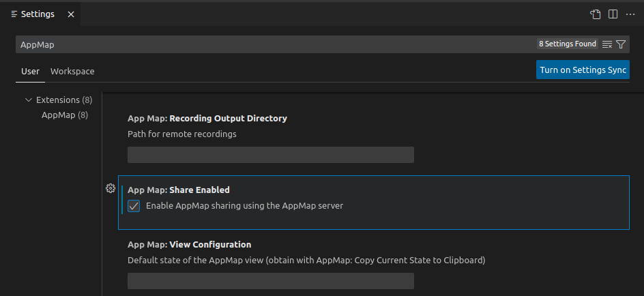This screenshot has width=644, height=296.
Task: Select the 'Path for remote recordings' description
Action: click(x=182, y=134)
